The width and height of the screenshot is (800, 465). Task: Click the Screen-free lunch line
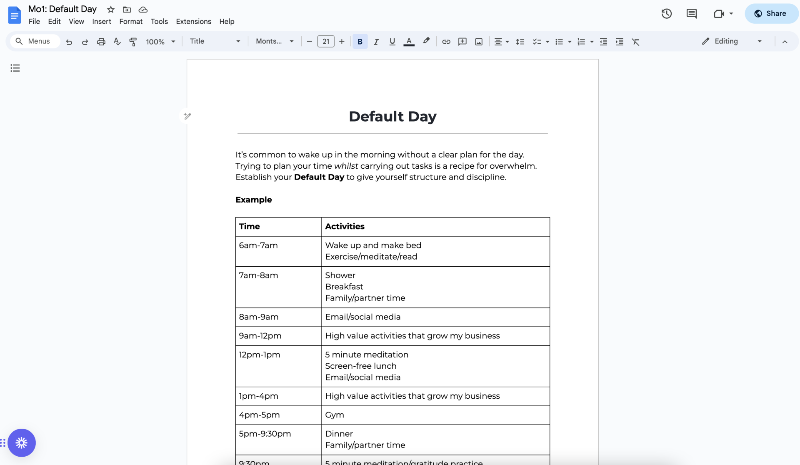361,366
